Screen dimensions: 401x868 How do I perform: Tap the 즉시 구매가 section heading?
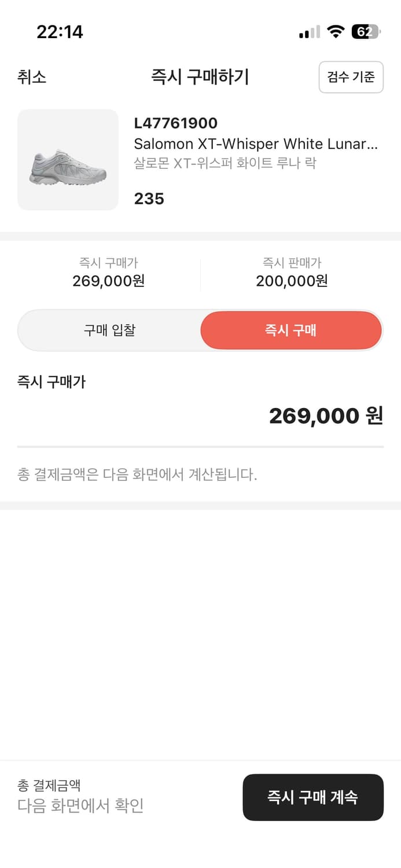click(x=51, y=382)
